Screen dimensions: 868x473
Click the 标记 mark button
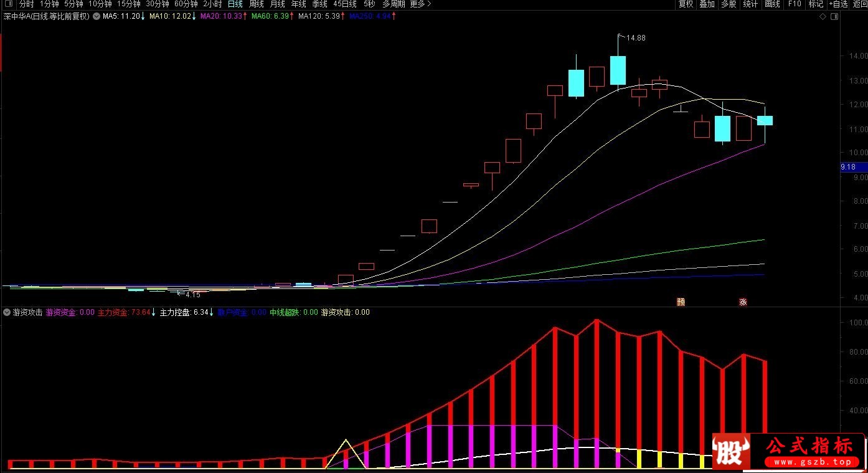816,4
